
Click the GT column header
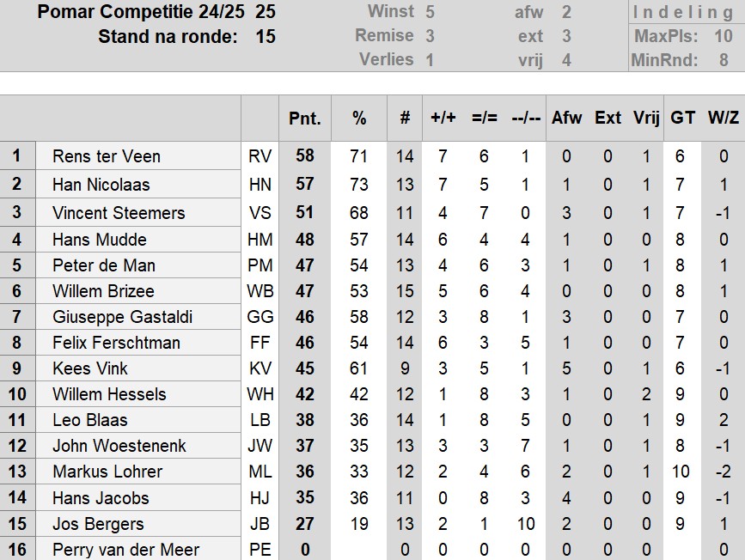(682, 118)
